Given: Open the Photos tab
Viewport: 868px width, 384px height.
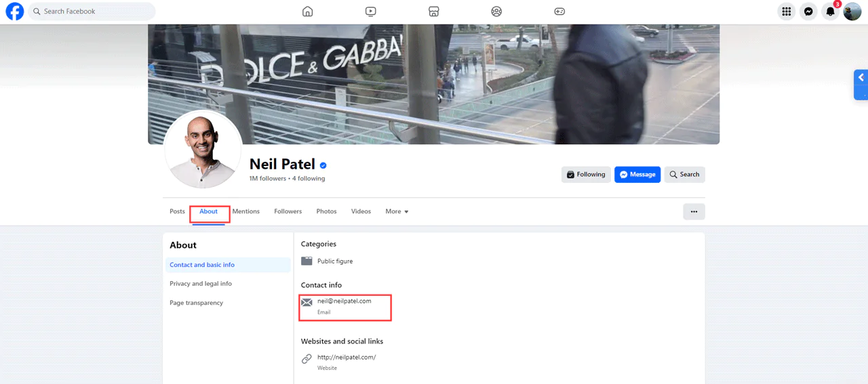Looking at the screenshot, I should [x=326, y=211].
